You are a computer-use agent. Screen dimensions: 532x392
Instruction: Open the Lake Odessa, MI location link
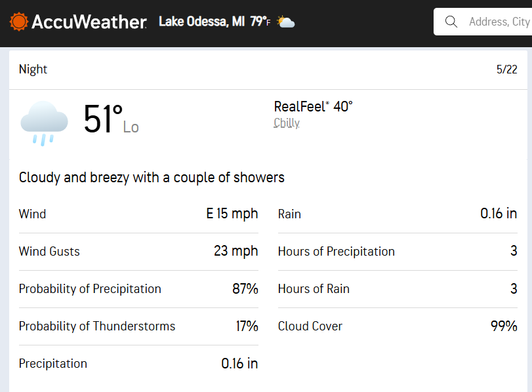click(x=201, y=22)
